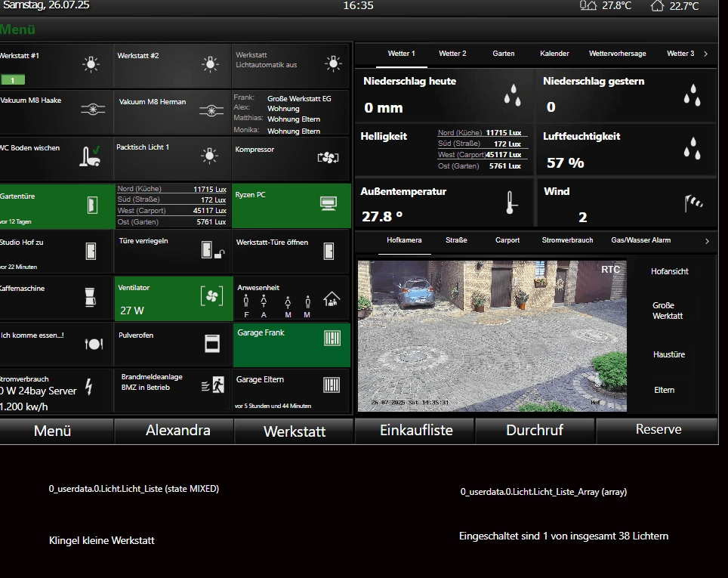Click the Kompressor fan icon
This screenshot has width=728, height=578.
pyautogui.click(x=329, y=157)
